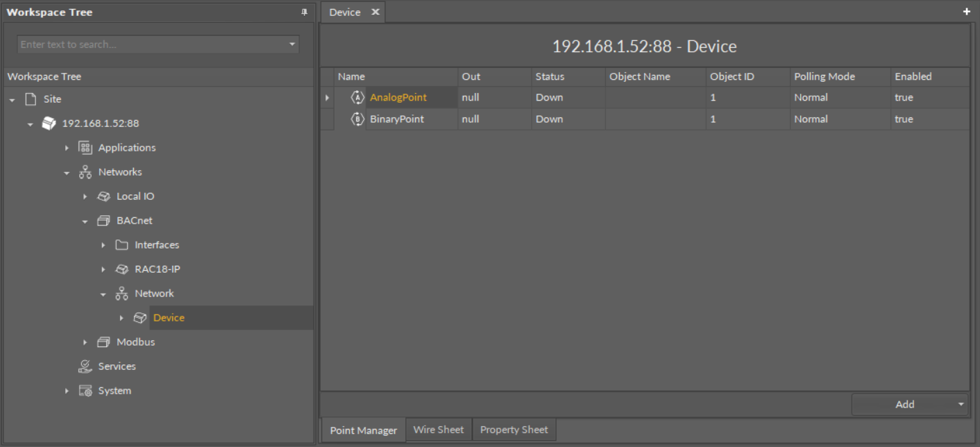The image size is (980, 447).
Task: Toggle the Workspace Tree pin
Action: [x=305, y=12]
